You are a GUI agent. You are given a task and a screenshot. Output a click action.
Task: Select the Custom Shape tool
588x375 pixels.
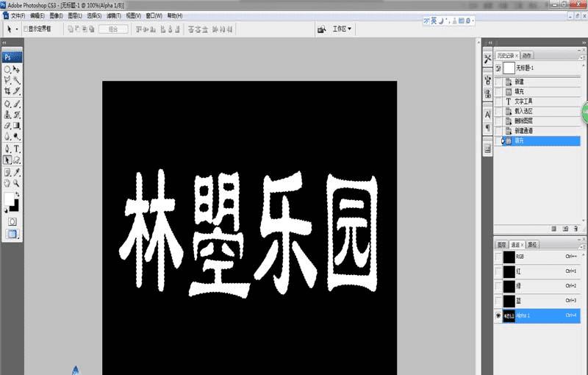16,160
